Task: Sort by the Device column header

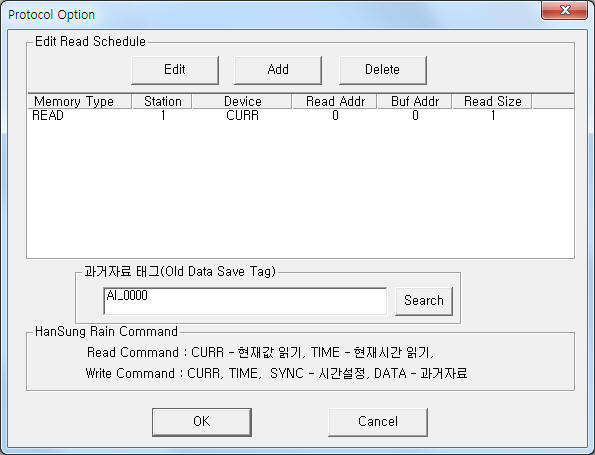Action: click(x=242, y=102)
